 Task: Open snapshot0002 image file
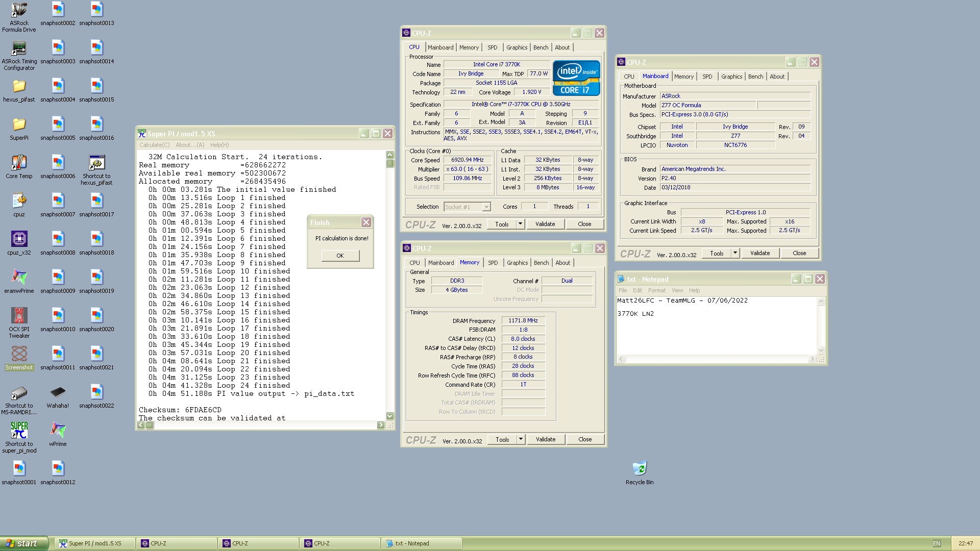pos(58,14)
